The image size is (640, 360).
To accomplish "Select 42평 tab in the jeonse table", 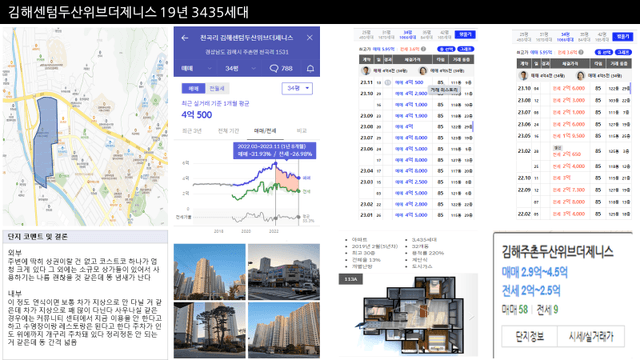I will point(602,37).
